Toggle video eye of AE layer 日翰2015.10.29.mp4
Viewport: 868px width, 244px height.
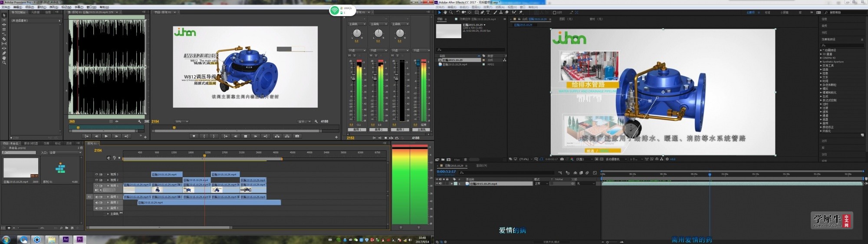tap(437, 183)
